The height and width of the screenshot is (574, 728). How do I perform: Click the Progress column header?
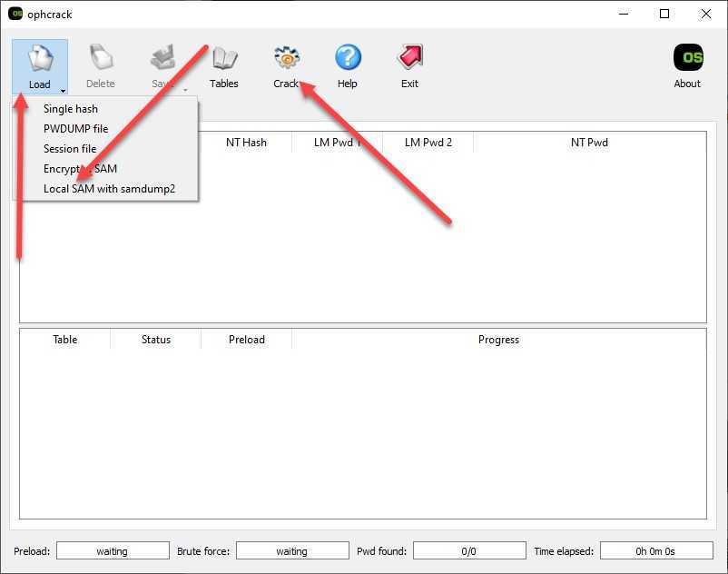499,340
